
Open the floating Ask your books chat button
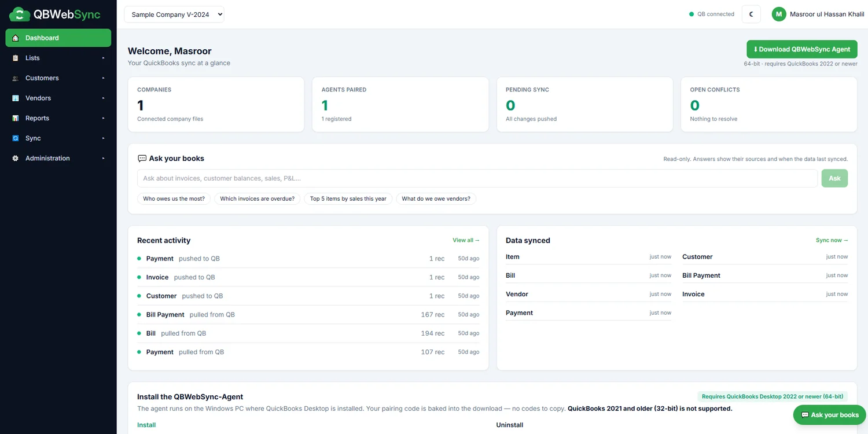[829, 415]
